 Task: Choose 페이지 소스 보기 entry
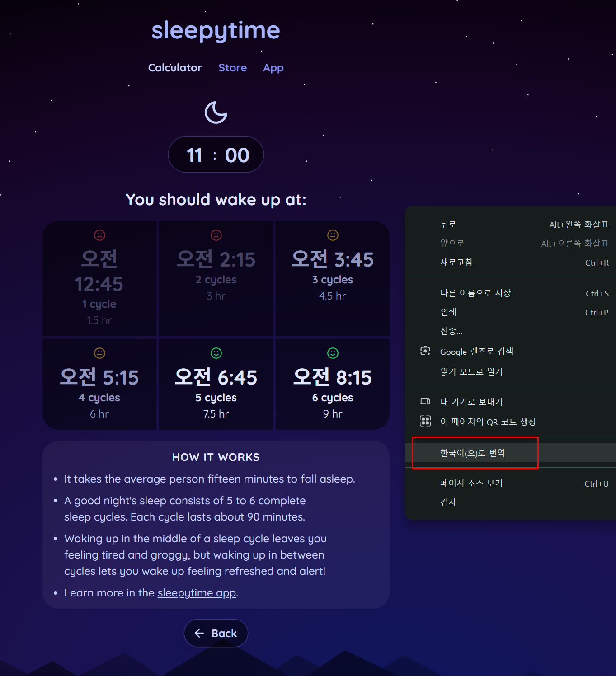[511, 484]
